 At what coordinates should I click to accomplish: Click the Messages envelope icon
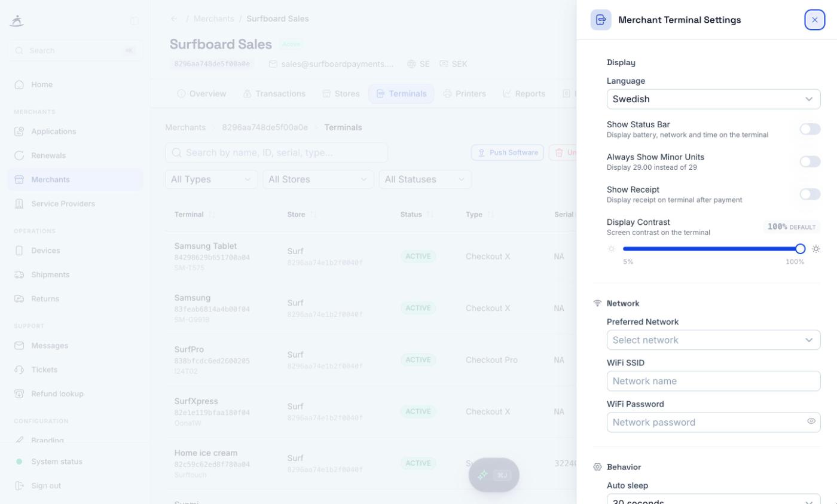coord(19,346)
